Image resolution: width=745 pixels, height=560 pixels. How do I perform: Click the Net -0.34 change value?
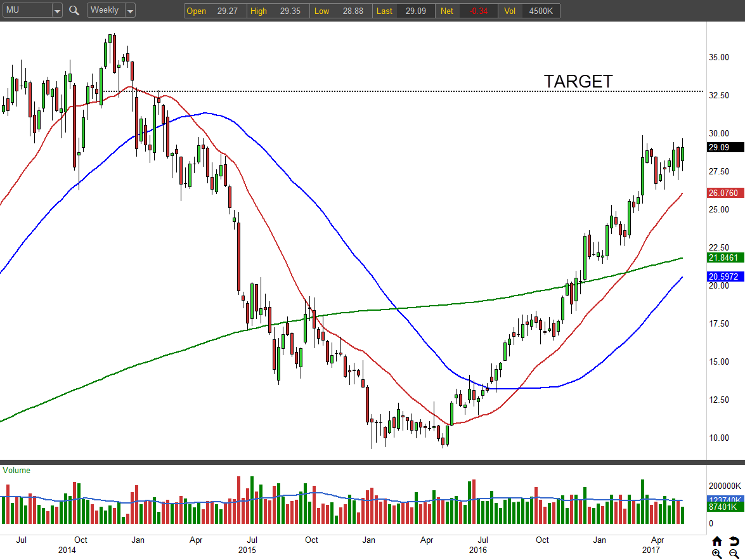(x=479, y=11)
